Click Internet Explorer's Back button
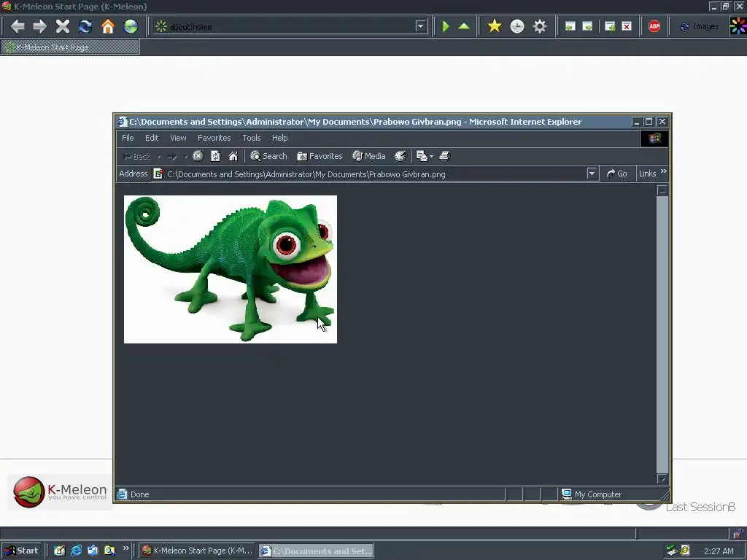 (x=137, y=156)
